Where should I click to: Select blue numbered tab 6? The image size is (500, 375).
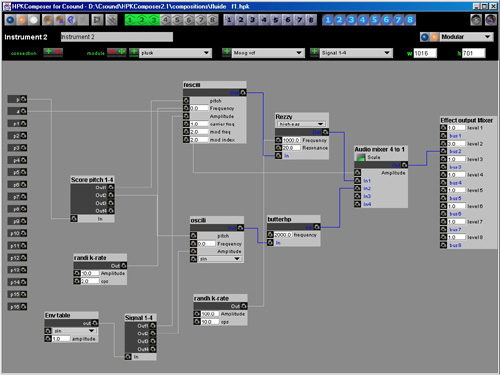tap(386, 20)
